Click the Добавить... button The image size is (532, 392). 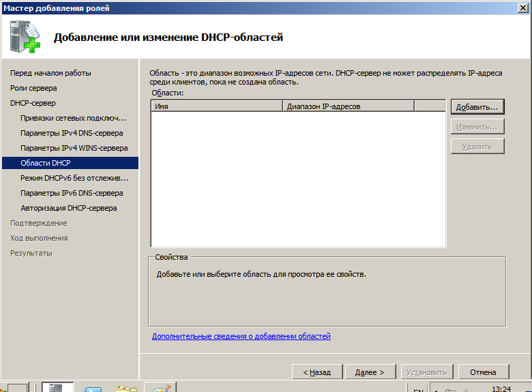pyautogui.click(x=477, y=107)
